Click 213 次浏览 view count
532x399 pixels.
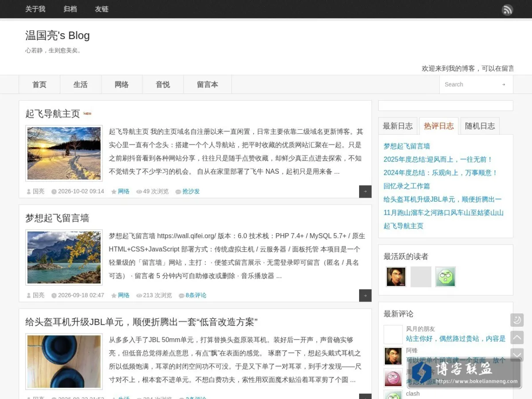157,295
